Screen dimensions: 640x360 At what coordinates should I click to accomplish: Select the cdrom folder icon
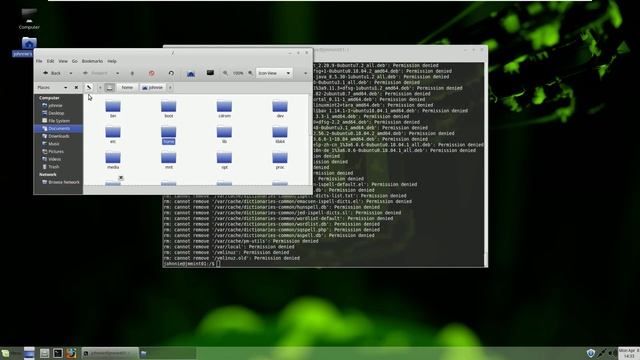pos(224,107)
